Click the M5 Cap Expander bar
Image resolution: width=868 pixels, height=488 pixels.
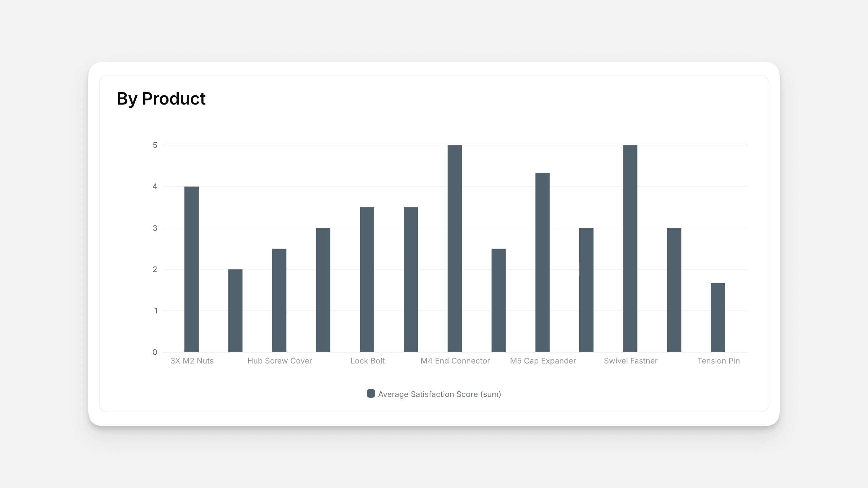[x=542, y=262]
